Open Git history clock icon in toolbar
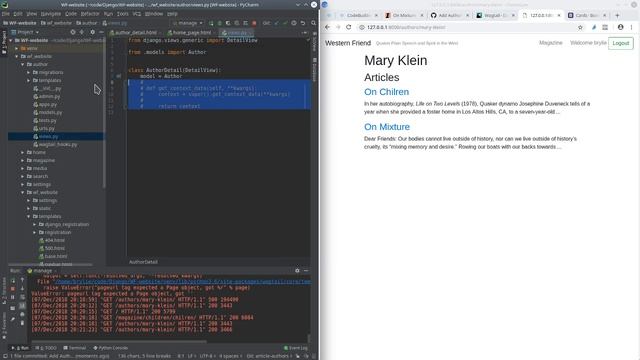Viewport: 640px width, 360px height. tap(294, 23)
